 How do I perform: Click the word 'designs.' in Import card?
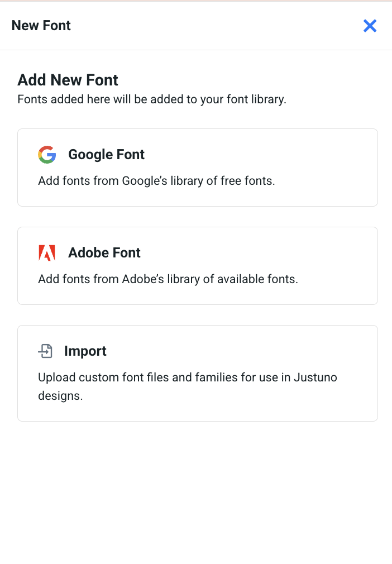tap(60, 396)
